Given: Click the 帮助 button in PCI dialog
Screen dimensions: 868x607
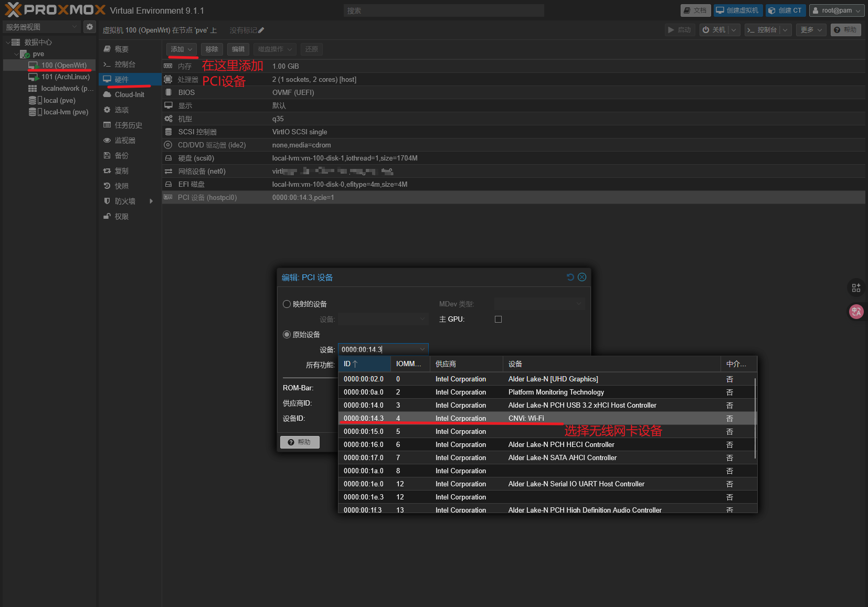Looking at the screenshot, I should click(x=300, y=442).
